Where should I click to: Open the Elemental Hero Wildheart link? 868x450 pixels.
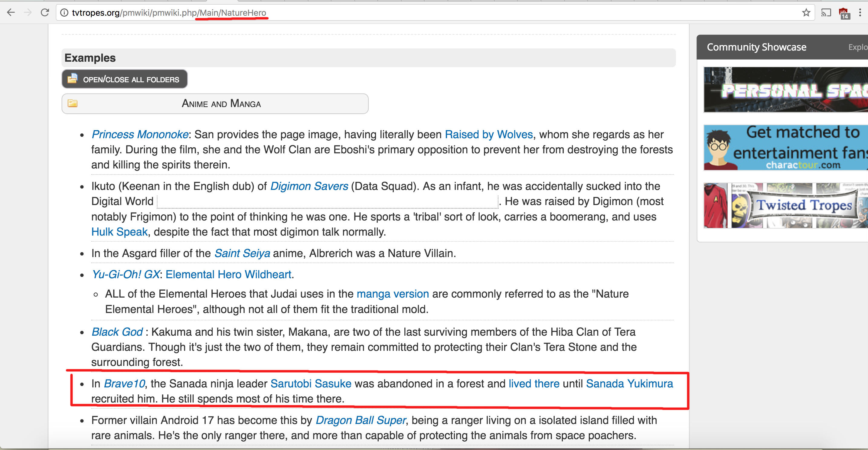tap(228, 274)
